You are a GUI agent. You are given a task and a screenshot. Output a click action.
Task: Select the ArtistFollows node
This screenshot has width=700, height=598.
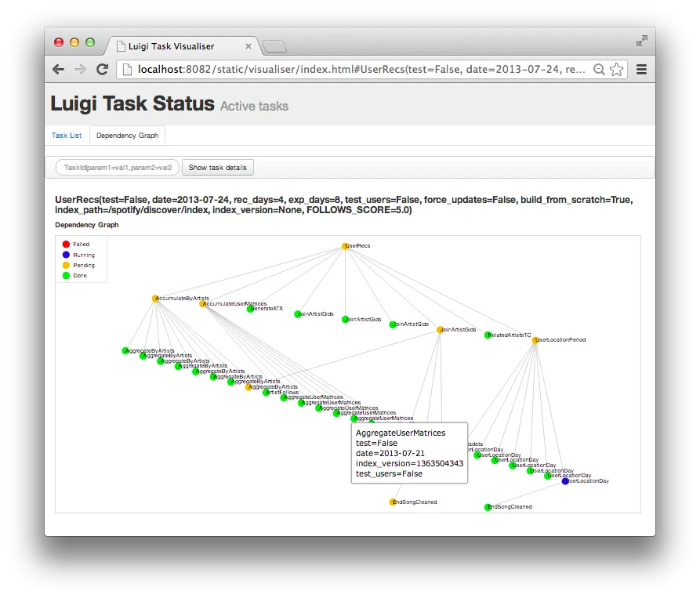point(266,393)
